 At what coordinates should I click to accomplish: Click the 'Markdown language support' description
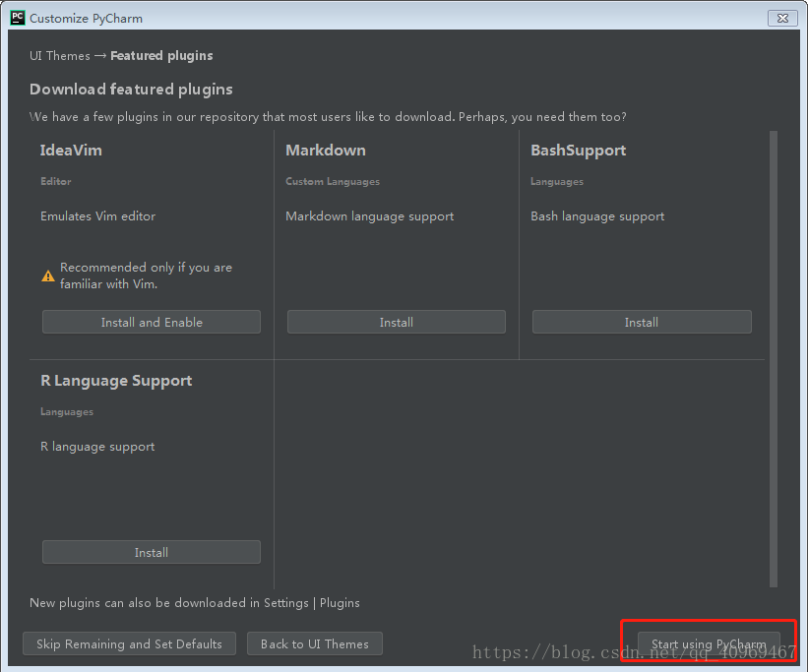coord(369,216)
